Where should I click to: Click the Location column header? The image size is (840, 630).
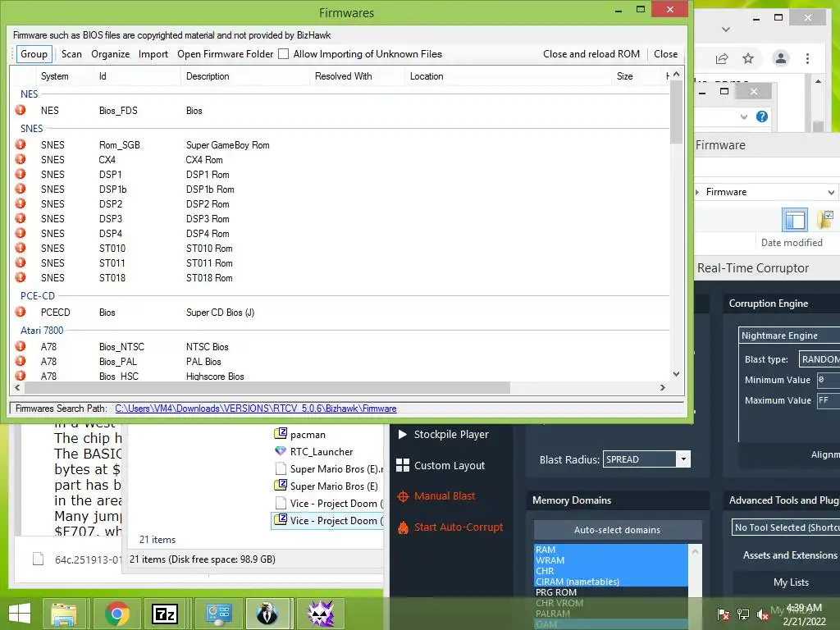[507, 76]
